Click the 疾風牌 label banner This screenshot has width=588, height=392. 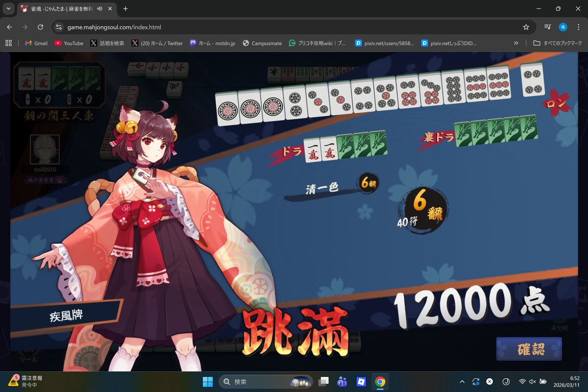[x=66, y=315]
